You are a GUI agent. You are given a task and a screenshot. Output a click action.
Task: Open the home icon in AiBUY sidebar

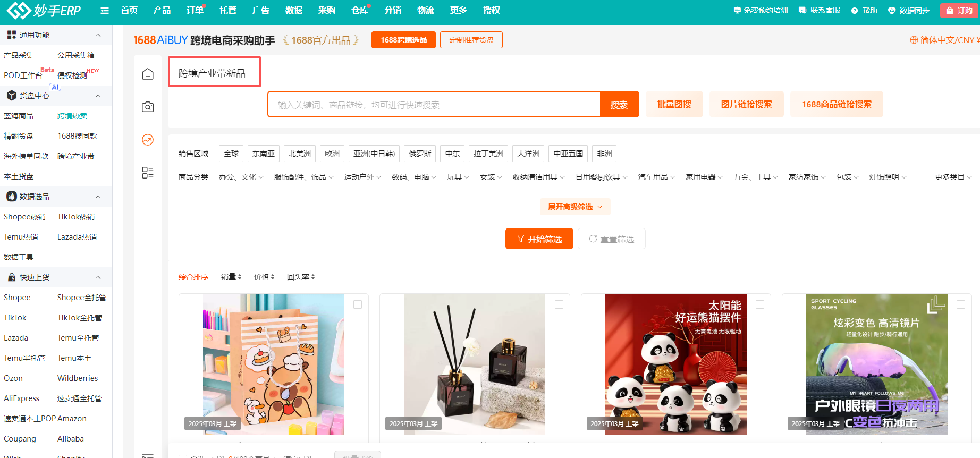click(x=148, y=74)
